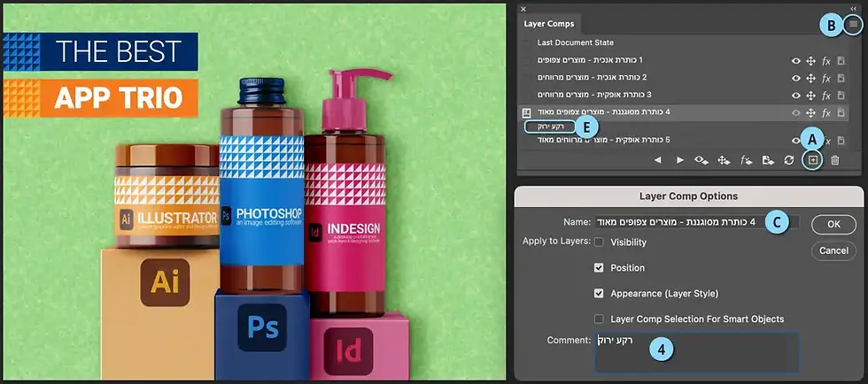Toggle visibility eye for layer comp 3

click(796, 96)
